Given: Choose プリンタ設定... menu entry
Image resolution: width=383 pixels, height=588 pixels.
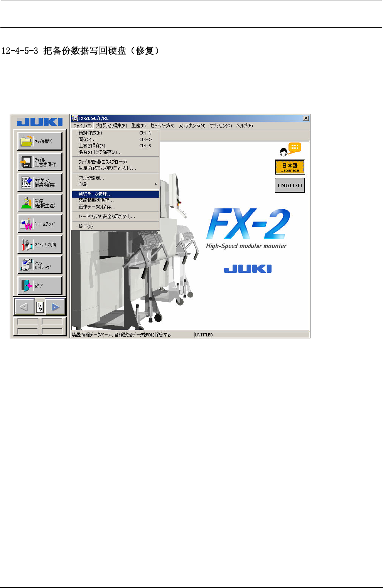Looking at the screenshot, I should 116,178.
